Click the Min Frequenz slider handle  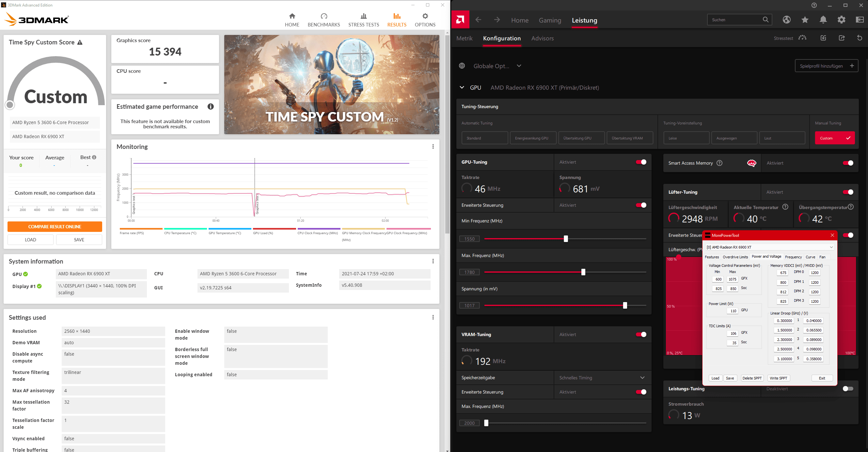566,239
